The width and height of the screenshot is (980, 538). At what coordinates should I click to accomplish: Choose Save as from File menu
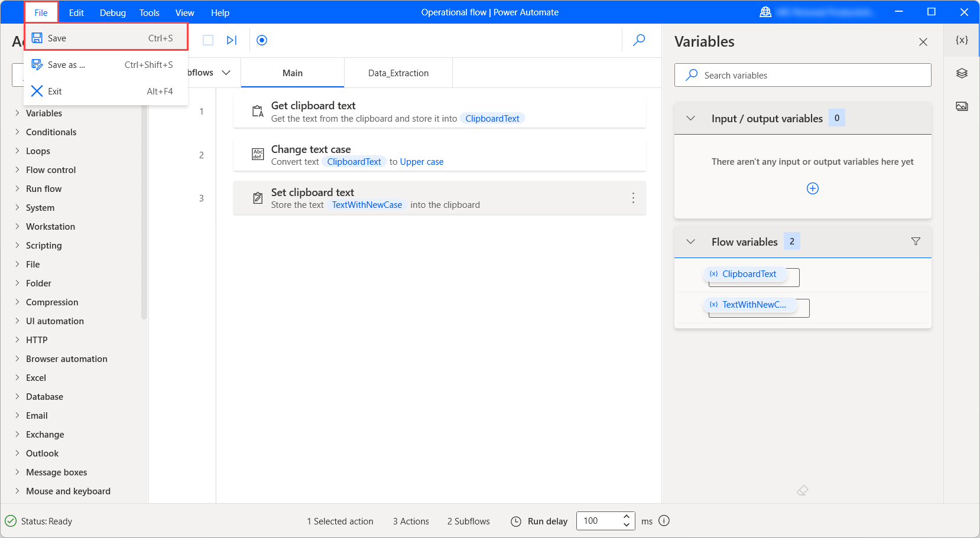pos(106,64)
